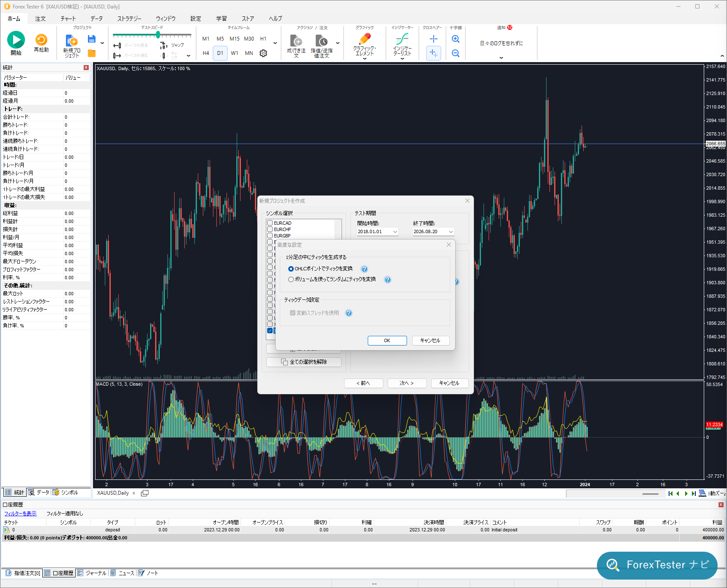The image size is (727, 588).
Task: Zoom in on the chart
Action: tap(456, 39)
